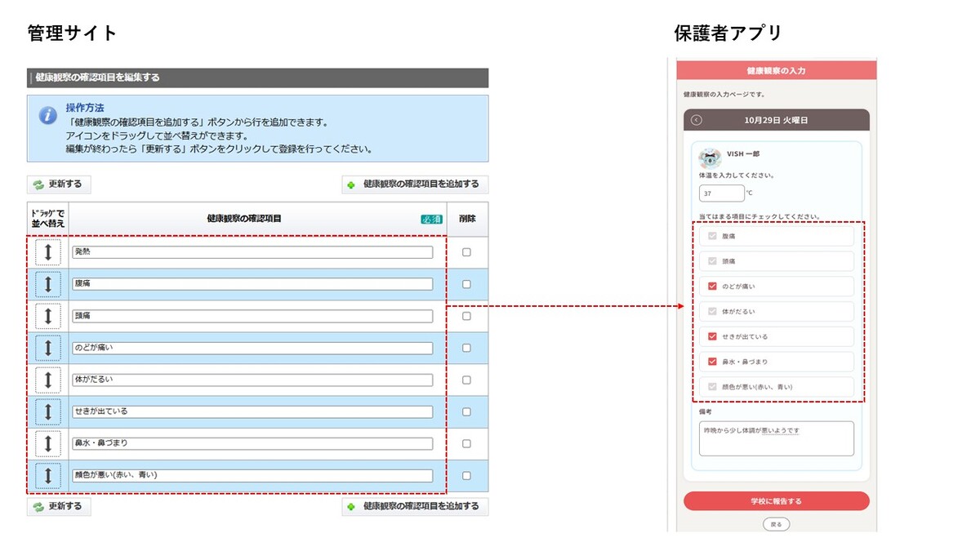
Task: Mark the 頭痛 row for deletion
Action: point(466,316)
